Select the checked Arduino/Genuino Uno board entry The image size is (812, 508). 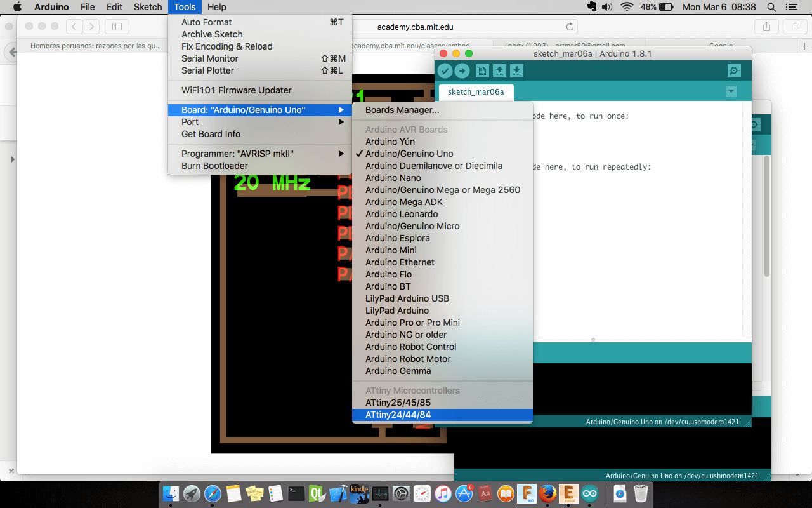[x=442, y=154]
